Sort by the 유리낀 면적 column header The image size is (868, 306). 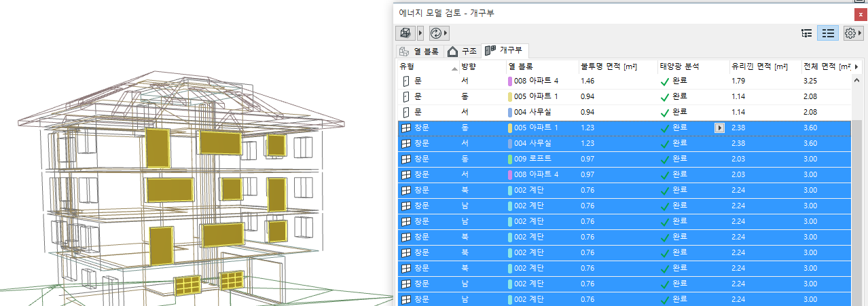(764, 66)
